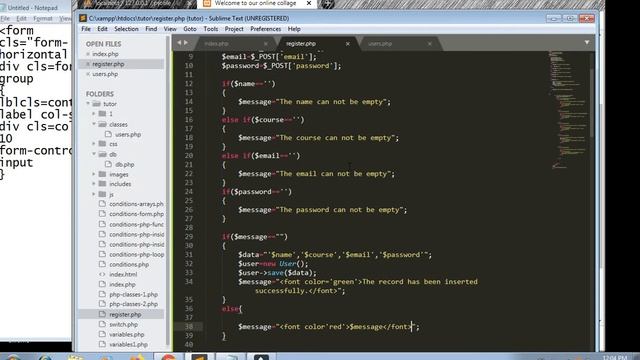This screenshot has width=640, height=360.
Task: Open conditions-php-func file in the sidebar
Action: click(136, 224)
